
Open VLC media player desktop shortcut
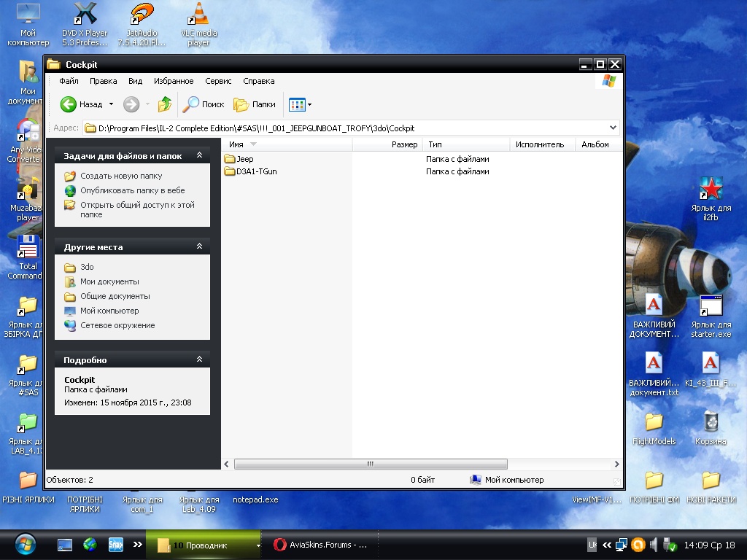click(x=198, y=23)
